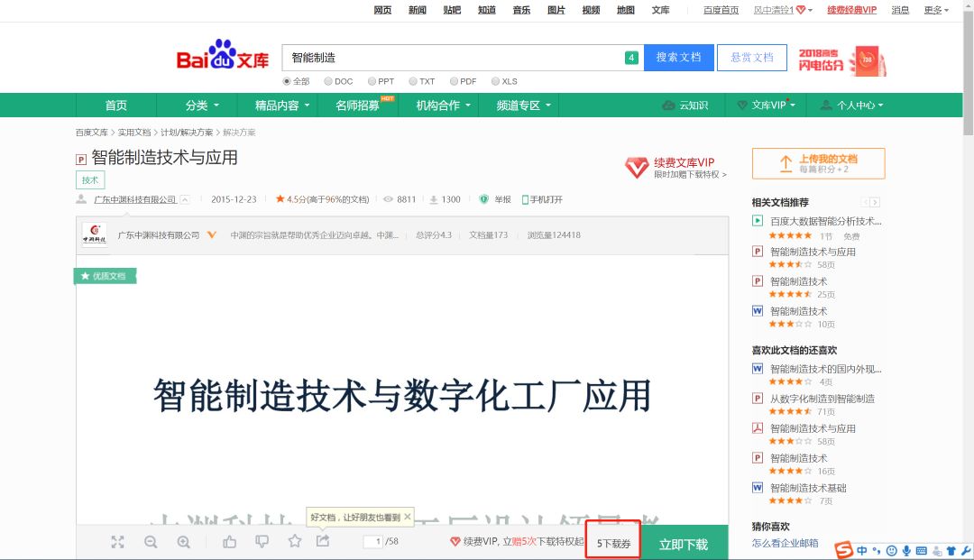Click the 搜索文档 search button

point(678,58)
